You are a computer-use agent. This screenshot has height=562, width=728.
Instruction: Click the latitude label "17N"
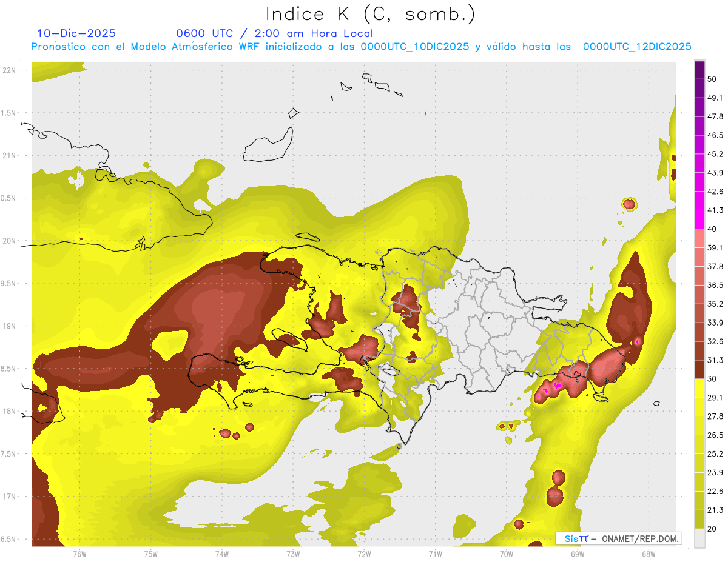coord(10,497)
